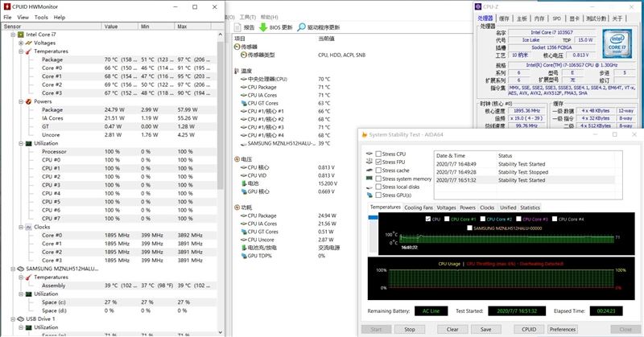This screenshot has width=644, height=337.
Task: Click the voltage section icon in AIDA64
Action: point(237,159)
